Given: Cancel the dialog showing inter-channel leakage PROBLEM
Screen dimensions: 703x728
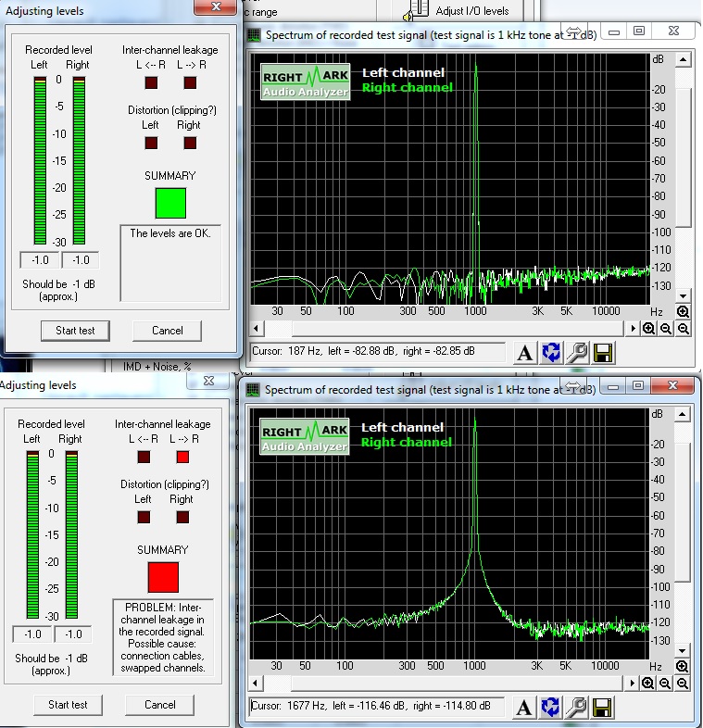Looking at the screenshot, I should point(159,705).
